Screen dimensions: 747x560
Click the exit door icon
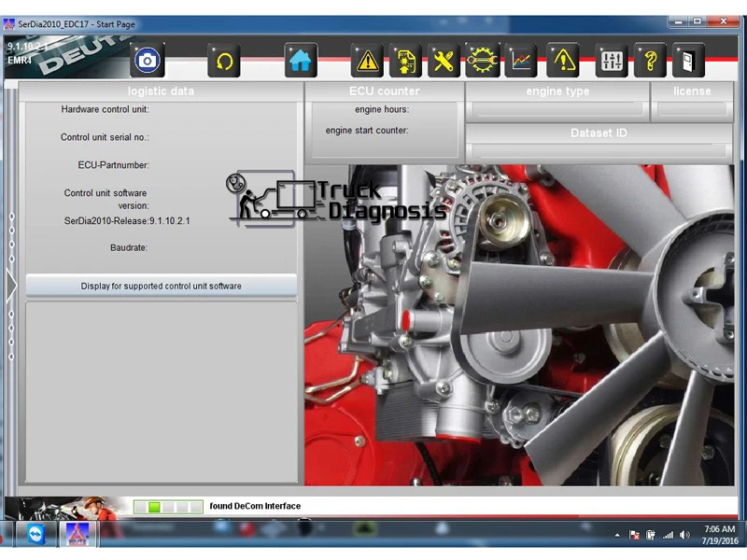(687, 60)
